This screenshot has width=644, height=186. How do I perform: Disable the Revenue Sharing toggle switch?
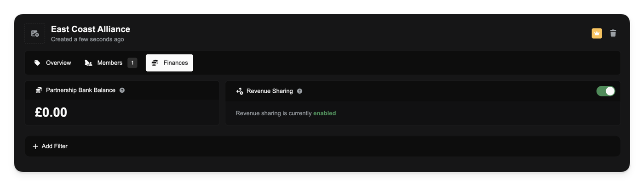tap(605, 91)
